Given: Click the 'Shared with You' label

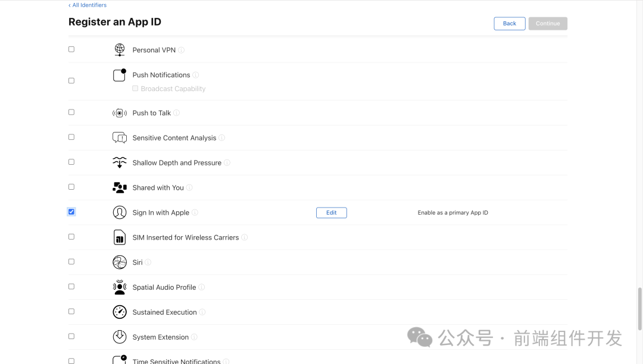Looking at the screenshot, I should click(158, 187).
